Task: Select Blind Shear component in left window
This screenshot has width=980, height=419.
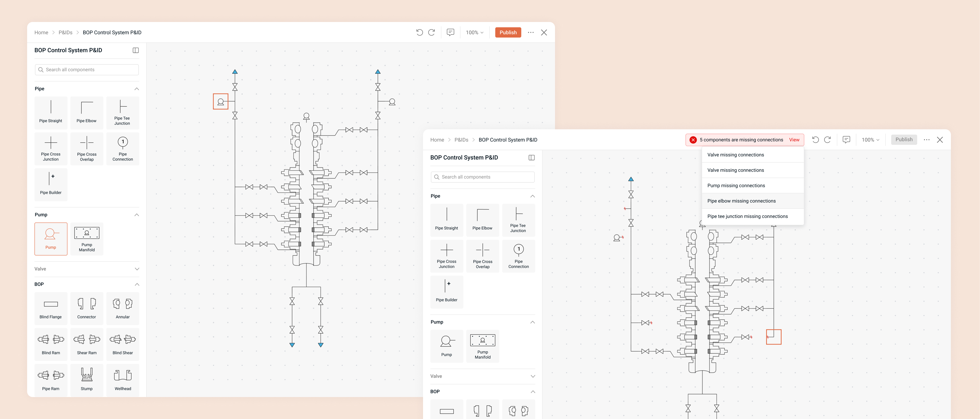Action: [122, 344]
